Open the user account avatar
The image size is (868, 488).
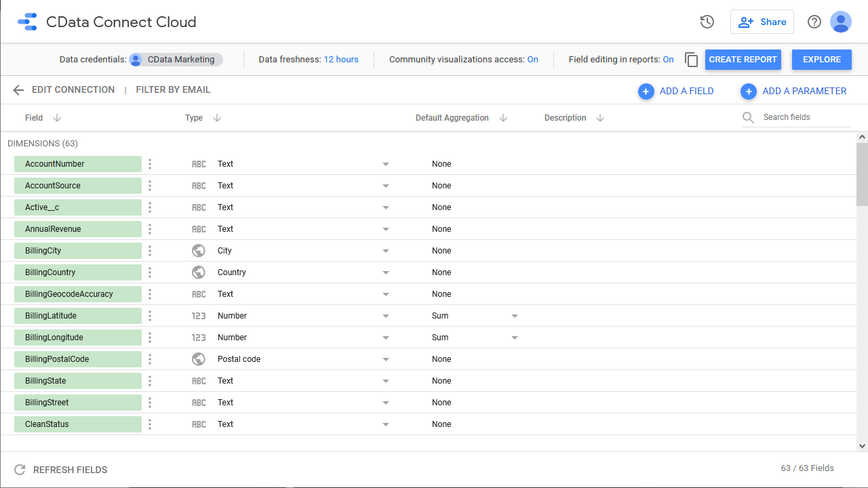(x=841, y=22)
